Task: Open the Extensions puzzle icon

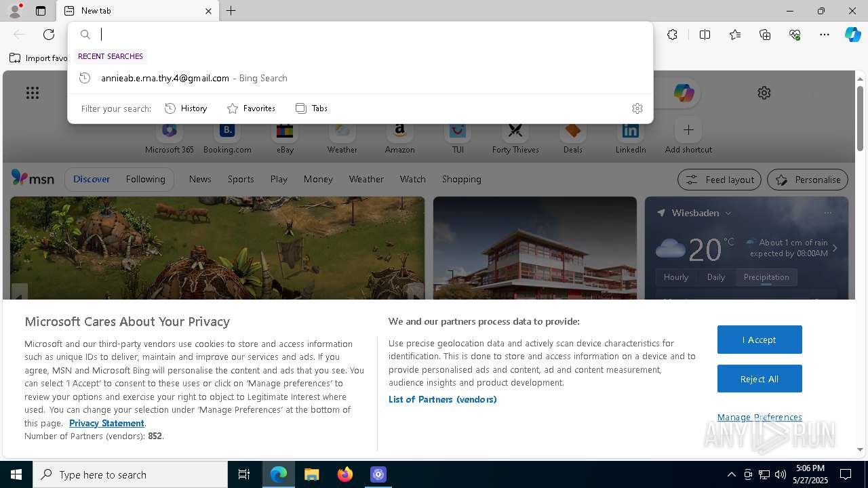Action: point(672,35)
